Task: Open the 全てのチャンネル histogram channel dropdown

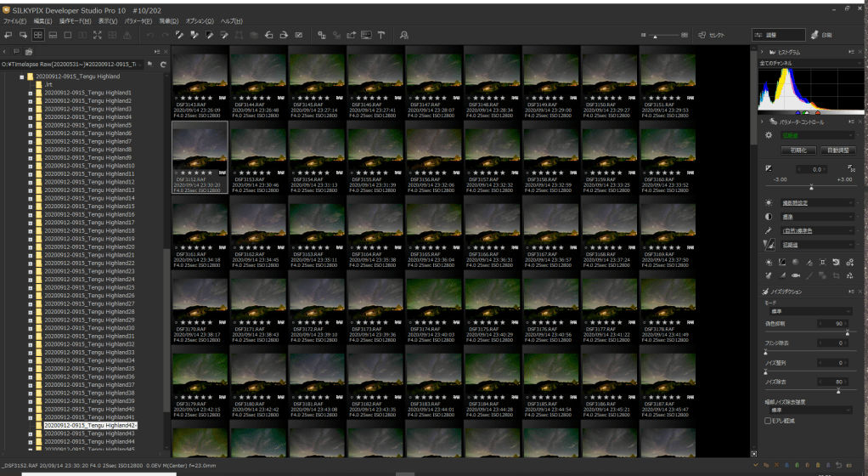Action: 807,64
